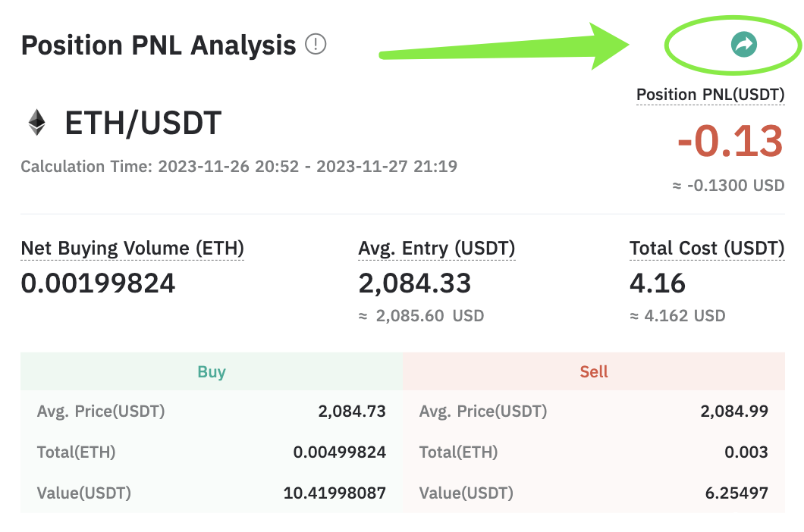Click the 0.00199824 net volume value
This screenshot has width=804, height=532.
[98, 283]
